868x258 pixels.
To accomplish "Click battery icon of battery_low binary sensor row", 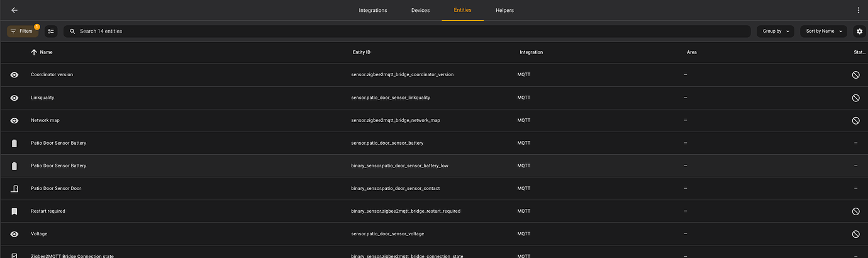I will pyautogui.click(x=14, y=165).
